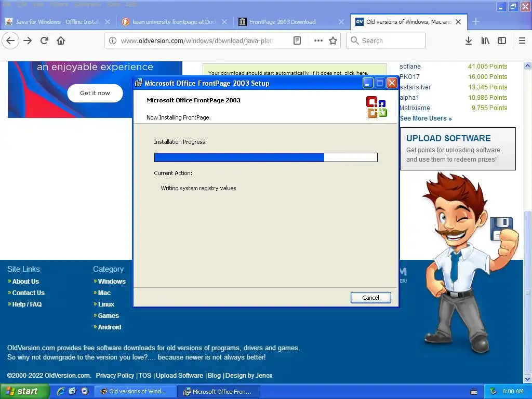Open the Games category link
The height and width of the screenshot is (399, 532).
(x=108, y=316)
